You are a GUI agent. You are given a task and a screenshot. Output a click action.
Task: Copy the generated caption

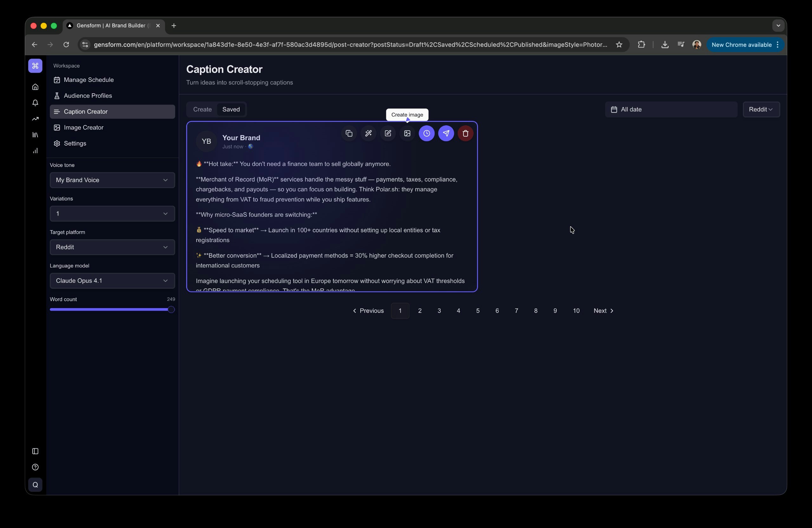[x=349, y=134]
